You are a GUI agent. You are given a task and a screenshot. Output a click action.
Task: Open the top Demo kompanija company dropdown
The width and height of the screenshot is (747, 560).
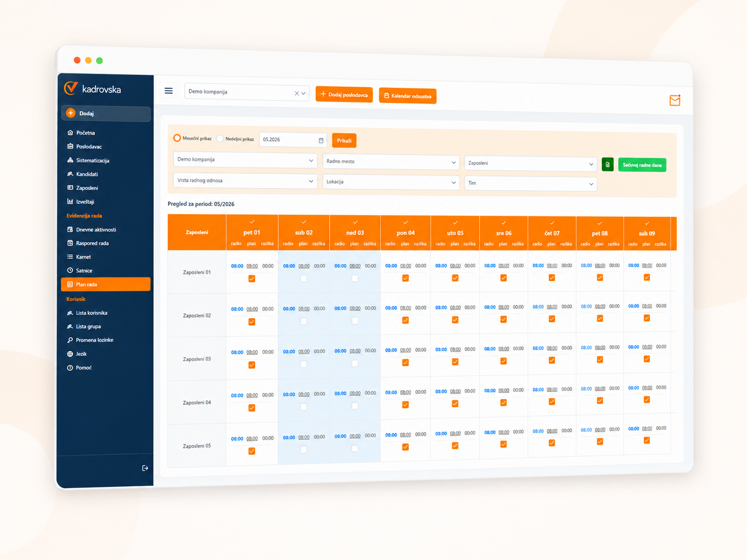click(247, 92)
